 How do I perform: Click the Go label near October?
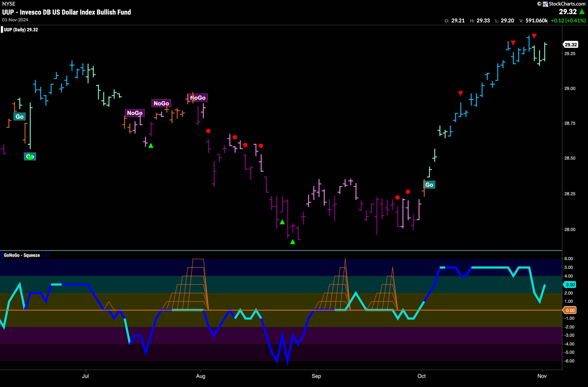(429, 185)
